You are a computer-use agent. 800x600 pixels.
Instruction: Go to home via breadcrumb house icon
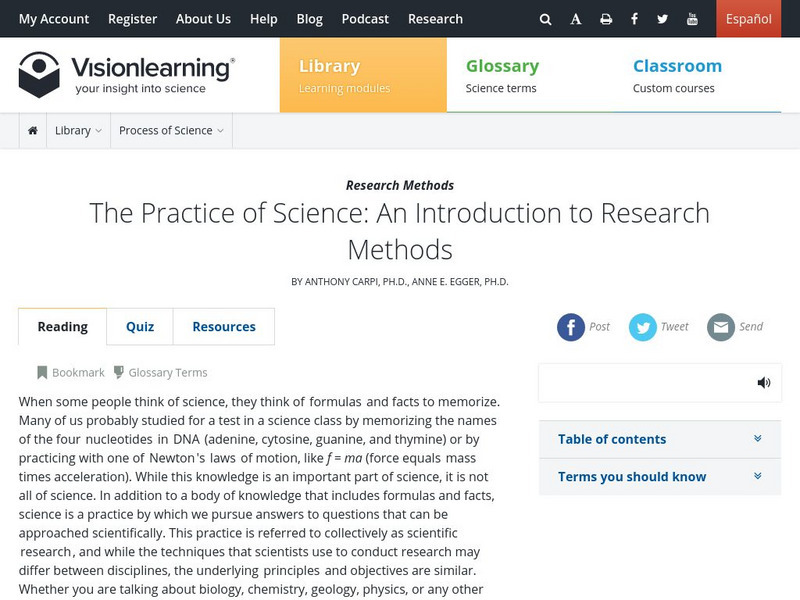[33, 131]
